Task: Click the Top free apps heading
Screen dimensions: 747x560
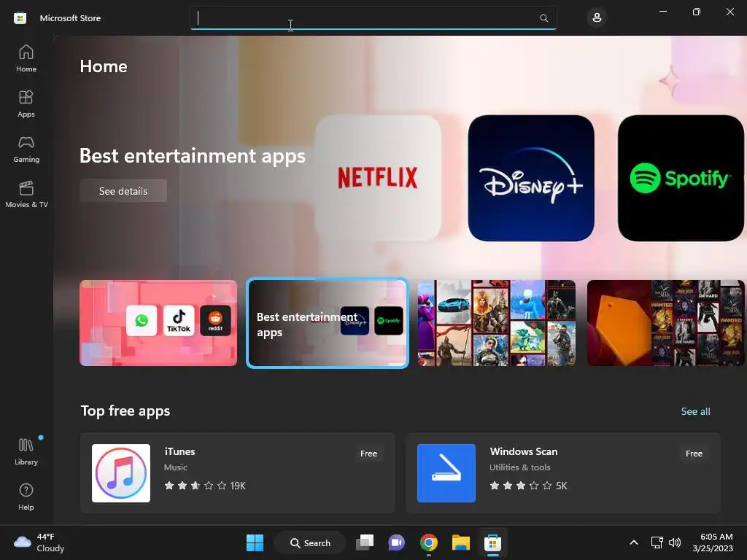Action: coord(125,411)
